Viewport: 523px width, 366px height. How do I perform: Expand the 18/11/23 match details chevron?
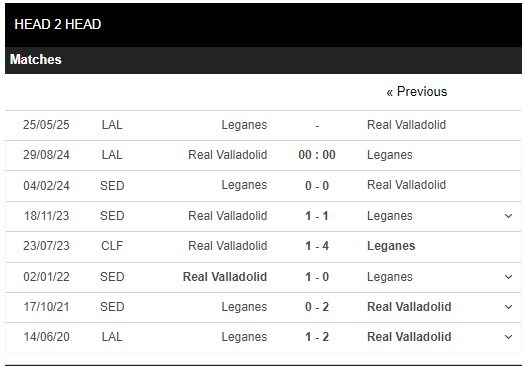[508, 216]
